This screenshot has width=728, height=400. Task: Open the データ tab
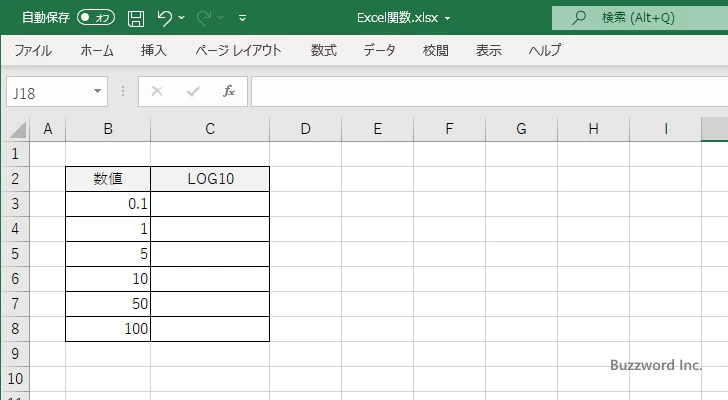click(x=379, y=50)
